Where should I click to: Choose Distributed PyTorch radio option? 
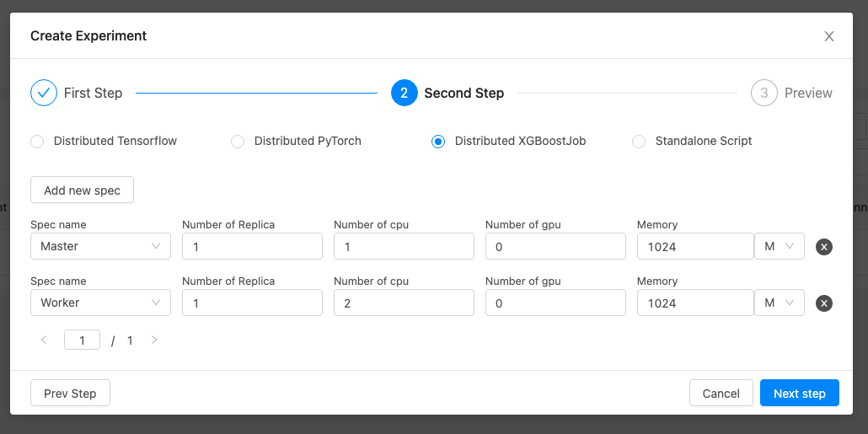(238, 142)
